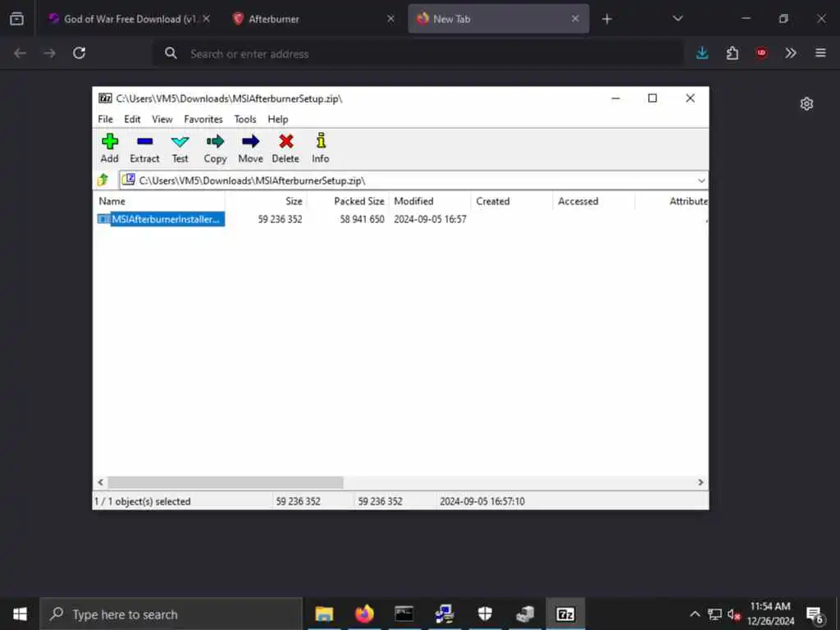Screen dimensions: 840x630
Task: Open the Tools menu
Action: click(x=245, y=119)
